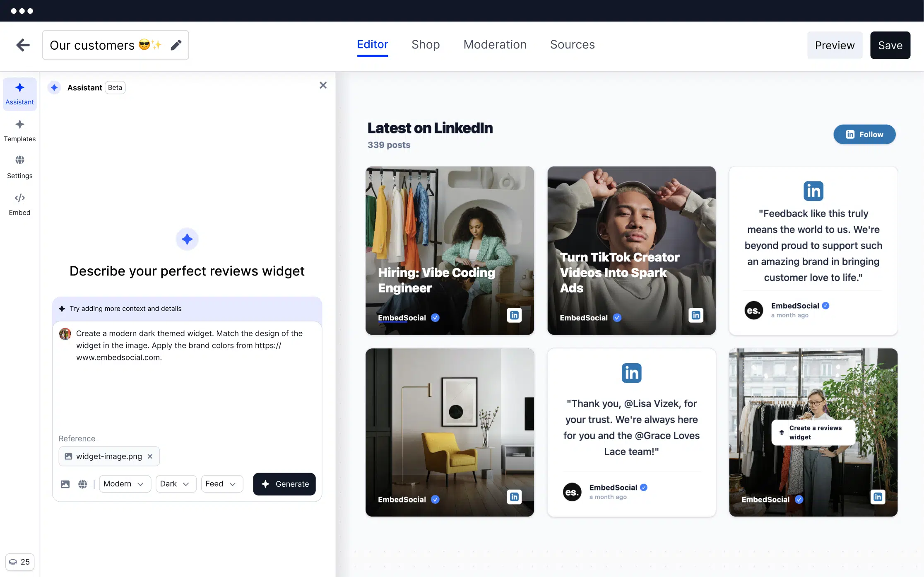The height and width of the screenshot is (577, 924).
Task: Expand the Modern style dropdown
Action: [x=124, y=484]
